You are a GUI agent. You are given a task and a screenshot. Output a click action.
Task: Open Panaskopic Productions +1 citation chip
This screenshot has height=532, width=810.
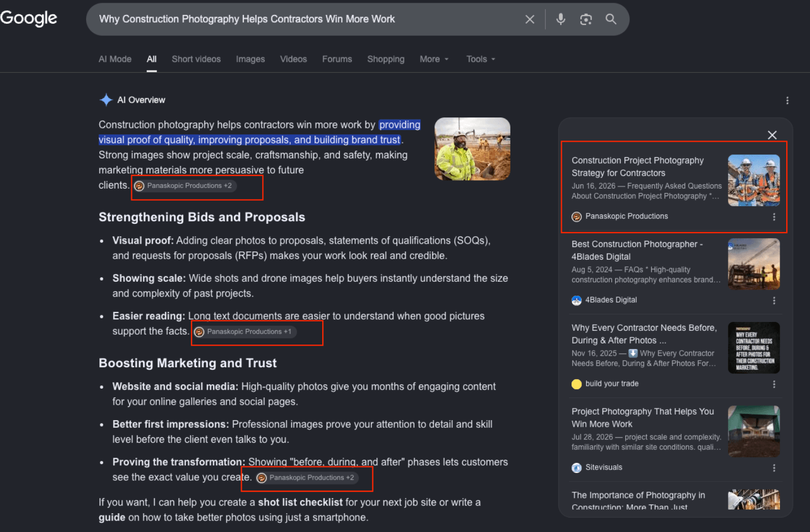(x=244, y=332)
